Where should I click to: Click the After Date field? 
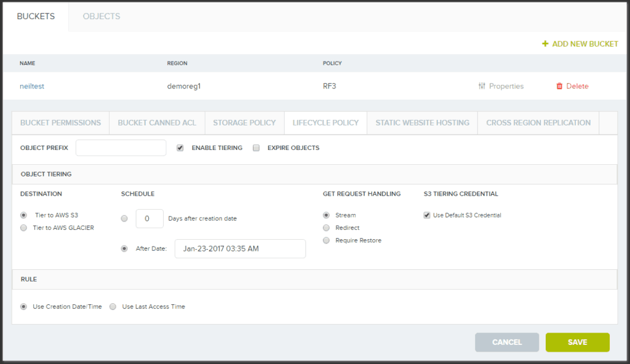pyautogui.click(x=240, y=248)
